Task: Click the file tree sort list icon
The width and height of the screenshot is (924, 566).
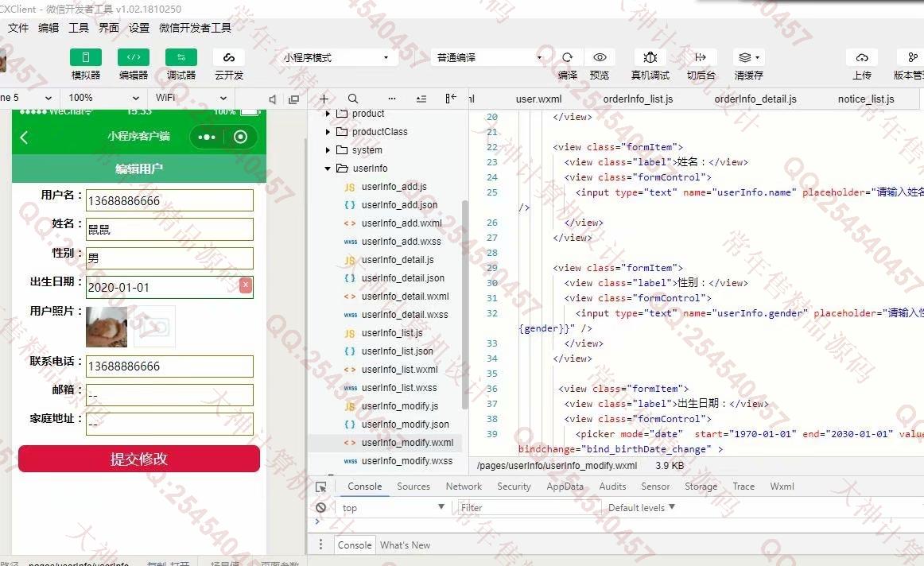Action: [x=421, y=99]
